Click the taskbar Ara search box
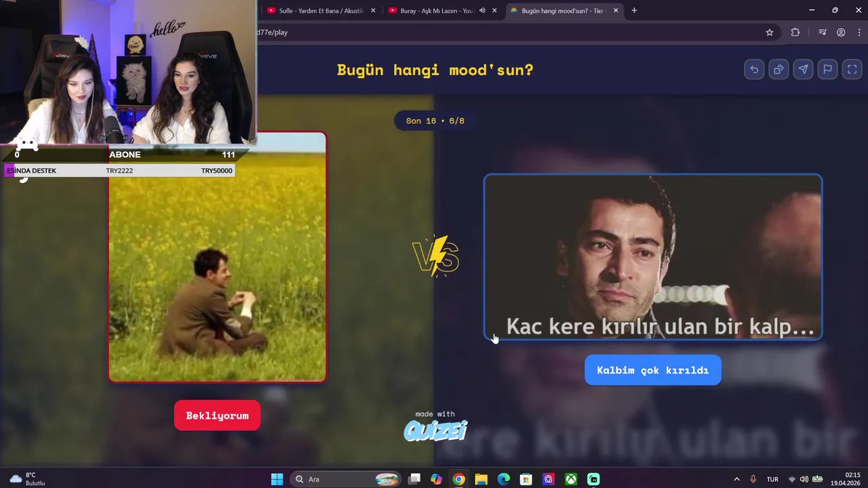Viewport: 868px width, 488px height. coord(346,479)
